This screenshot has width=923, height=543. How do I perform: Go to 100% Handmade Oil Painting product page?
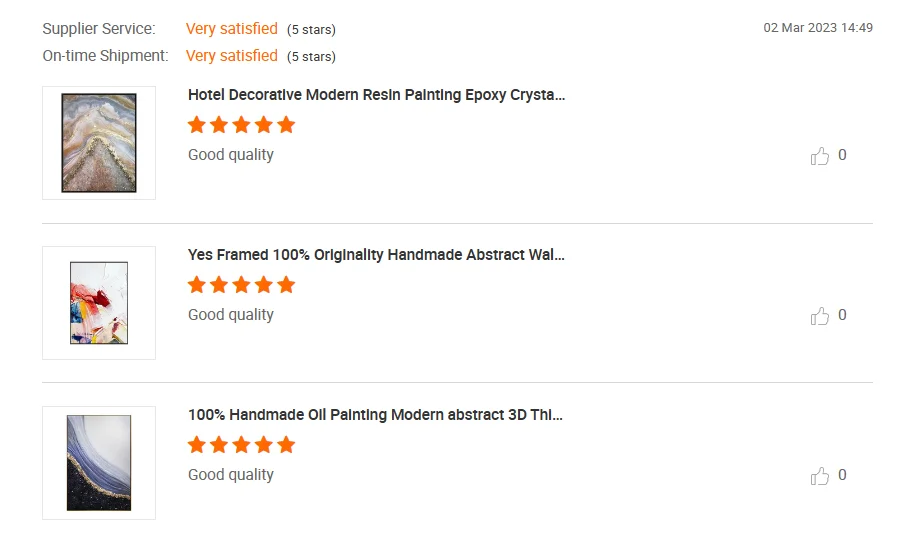tap(375, 415)
